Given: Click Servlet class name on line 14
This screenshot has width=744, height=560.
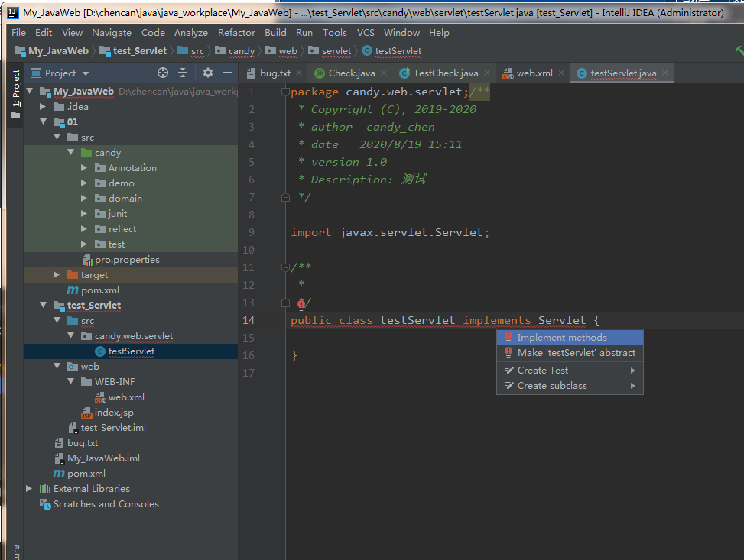Looking at the screenshot, I should click(562, 320).
